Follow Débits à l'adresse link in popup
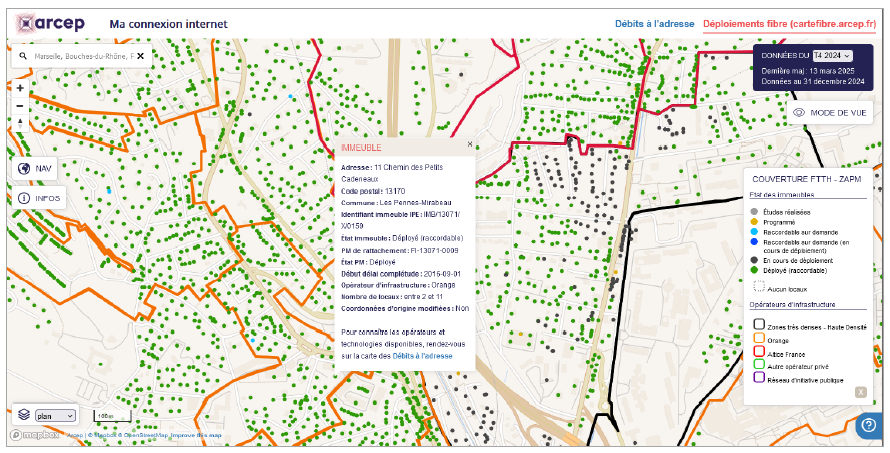 [x=422, y=356]
